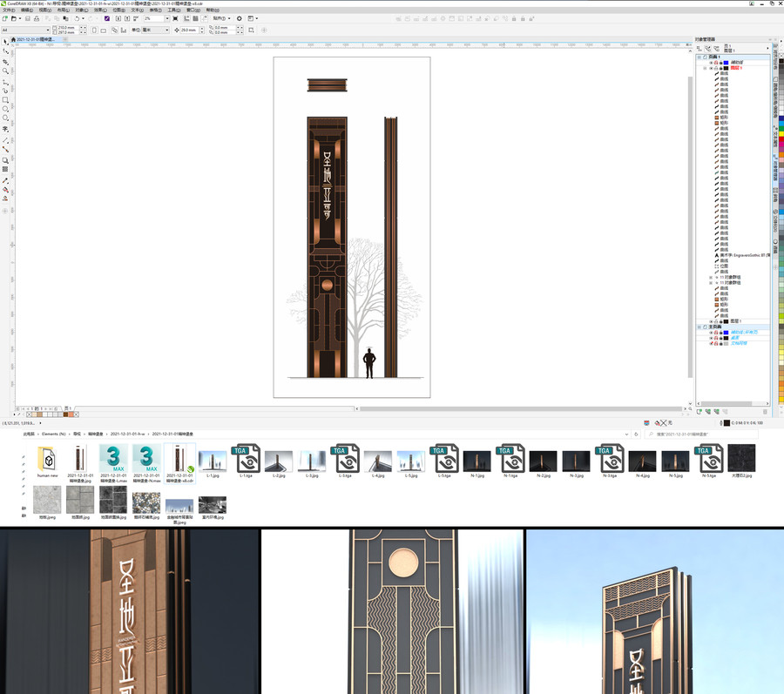Image resolution: width=784 pixels, height=694 pixels.
Task: Pick the orange swatch in document palette
Action: pyautogui.click(x=71, y=414)
